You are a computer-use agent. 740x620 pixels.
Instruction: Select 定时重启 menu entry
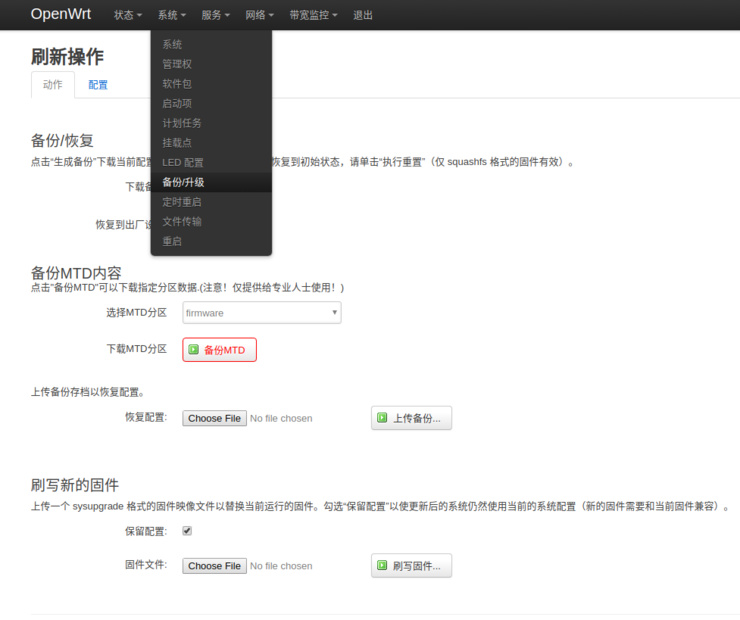[x=211, y=202]
